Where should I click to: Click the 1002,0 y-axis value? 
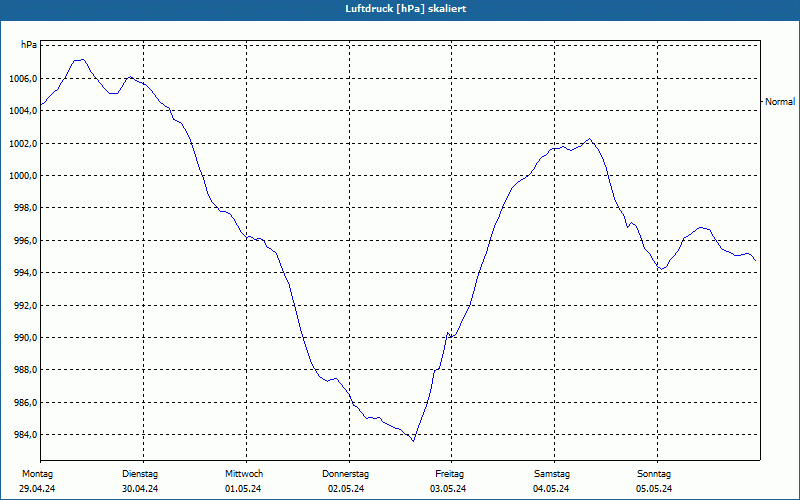click(x=23, y=143)
